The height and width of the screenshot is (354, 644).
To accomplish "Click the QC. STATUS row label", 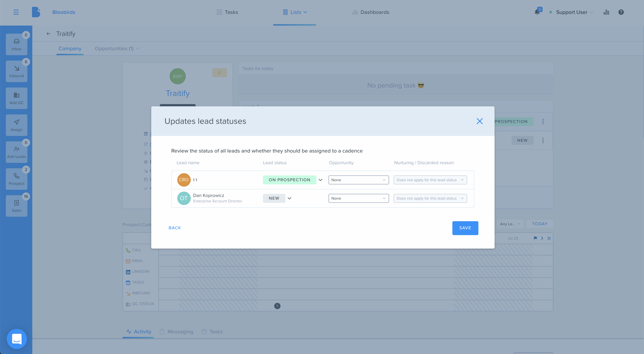I will click(143, 304).
